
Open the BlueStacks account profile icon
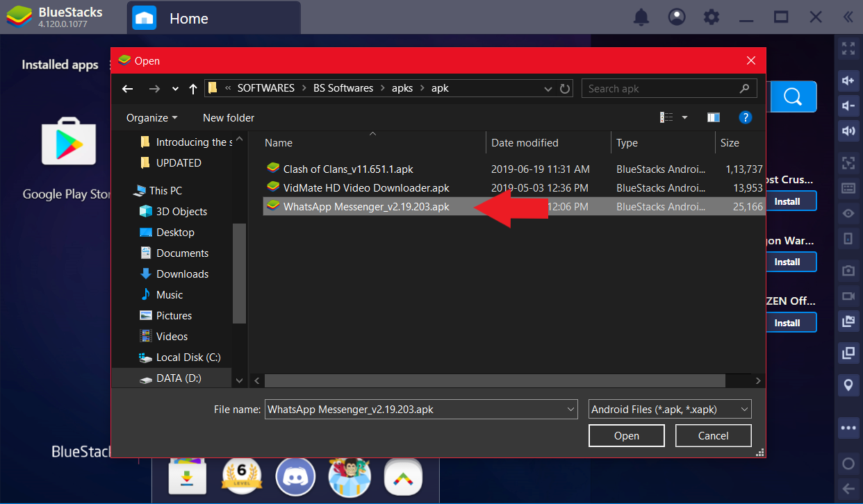tap(676, 17)
